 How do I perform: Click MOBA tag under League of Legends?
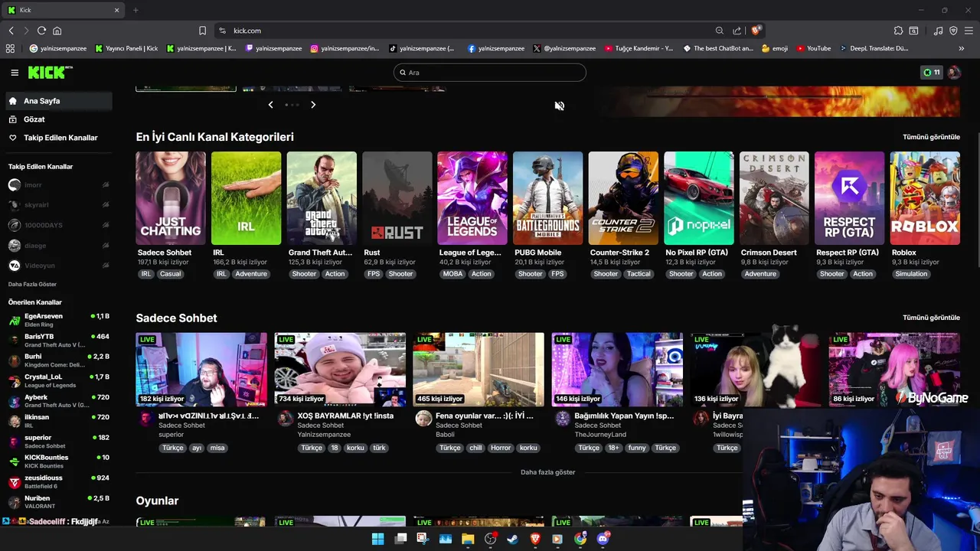coord(452,274)
